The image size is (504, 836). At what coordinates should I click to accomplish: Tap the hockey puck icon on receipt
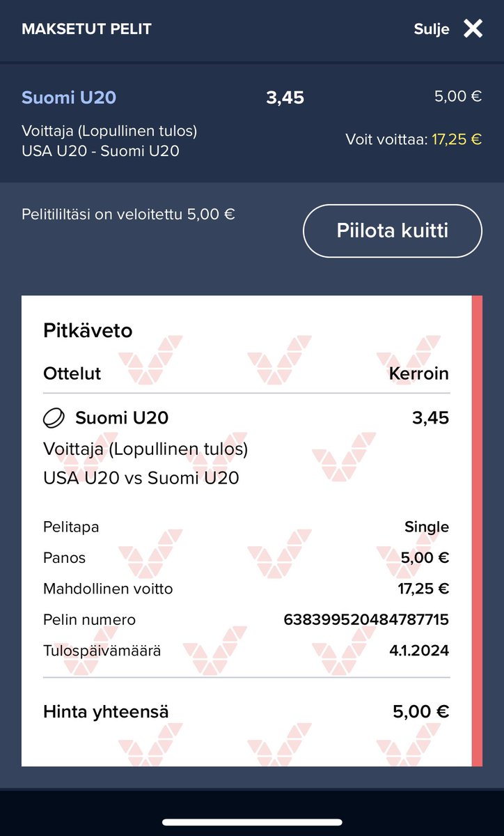point(54,418)
